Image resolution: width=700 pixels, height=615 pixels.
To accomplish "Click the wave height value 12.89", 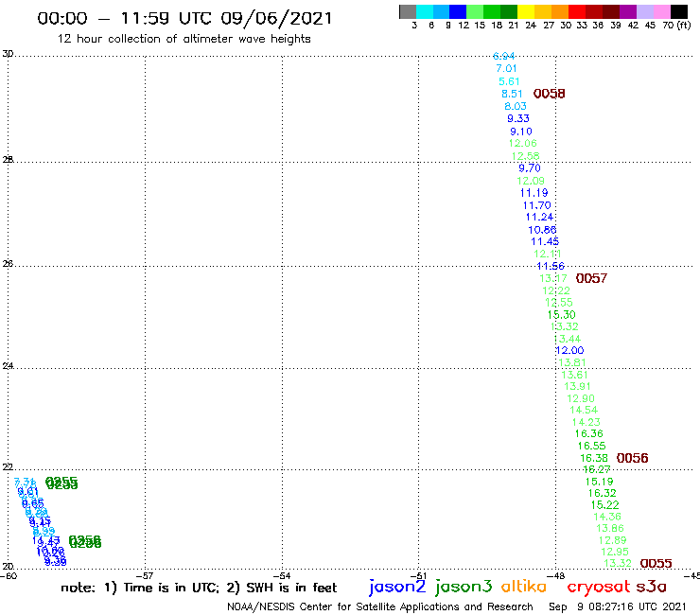I will coord(613,540).
